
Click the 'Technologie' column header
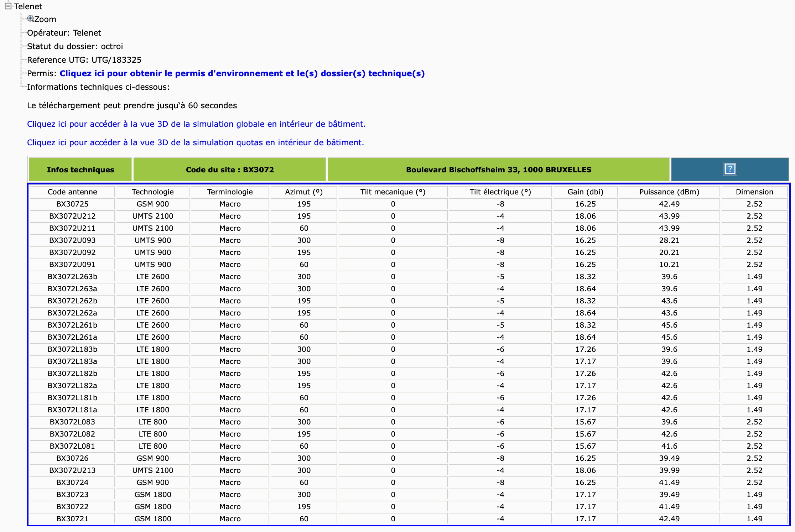[153, 192]
